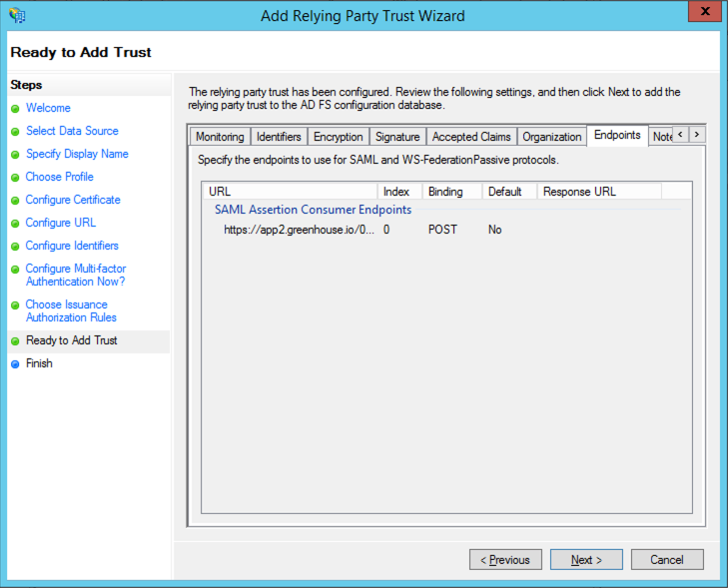Viewport: 728px width, 588px height.
Task: Click the Next button
Action: click(586, 560)
